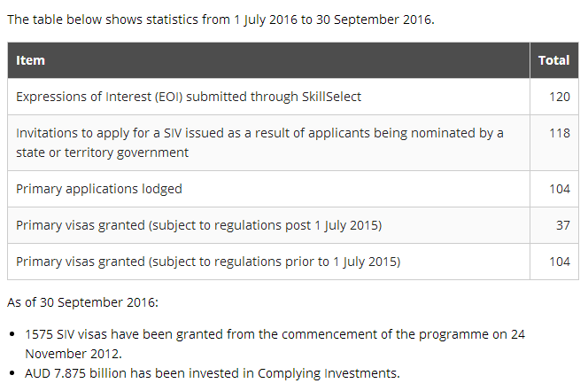Select the Expressions of Interest row label
The height and width of the screenshot is (391, 588).
188,96
